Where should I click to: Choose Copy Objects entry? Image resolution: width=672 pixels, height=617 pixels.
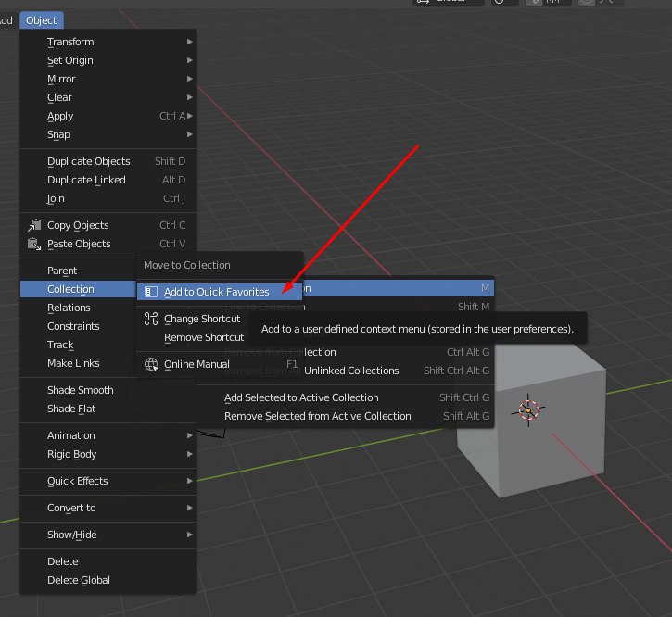click(108, 225)
